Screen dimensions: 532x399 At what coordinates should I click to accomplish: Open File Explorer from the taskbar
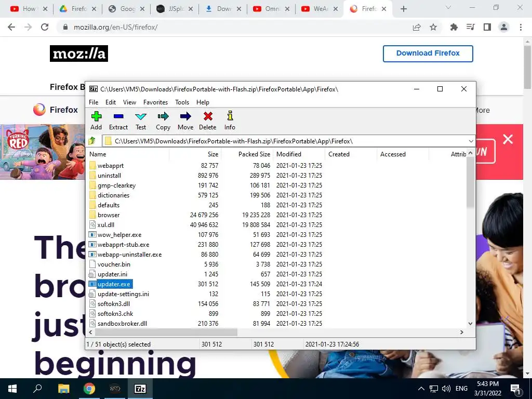coord(63,389)
